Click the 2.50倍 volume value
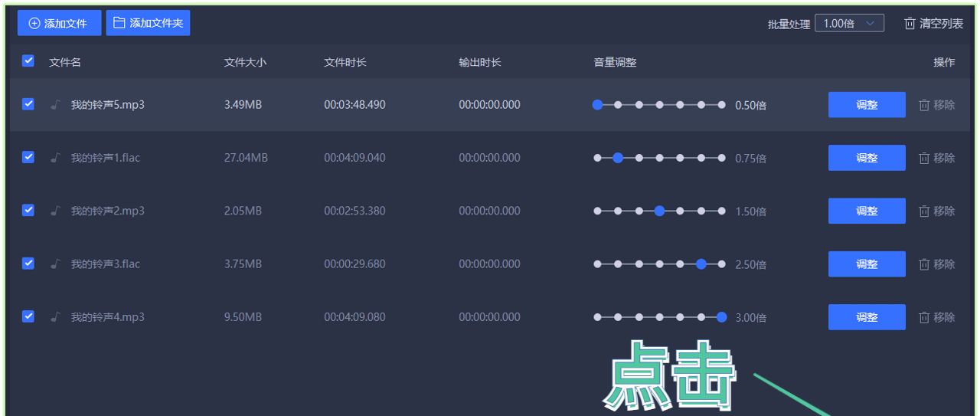Image resolution: width=980 pixels, height=416 pixels. tap(751, 264)
